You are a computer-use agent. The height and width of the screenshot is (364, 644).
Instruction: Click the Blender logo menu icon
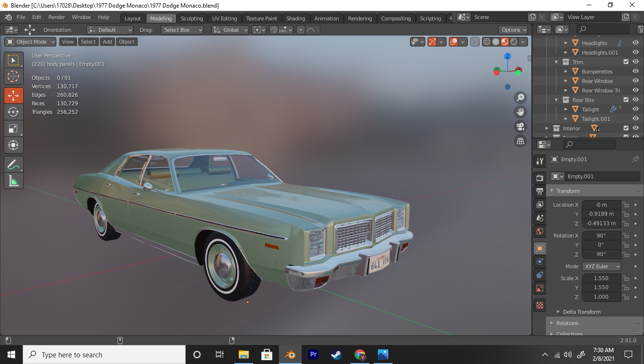click(8, 17)
